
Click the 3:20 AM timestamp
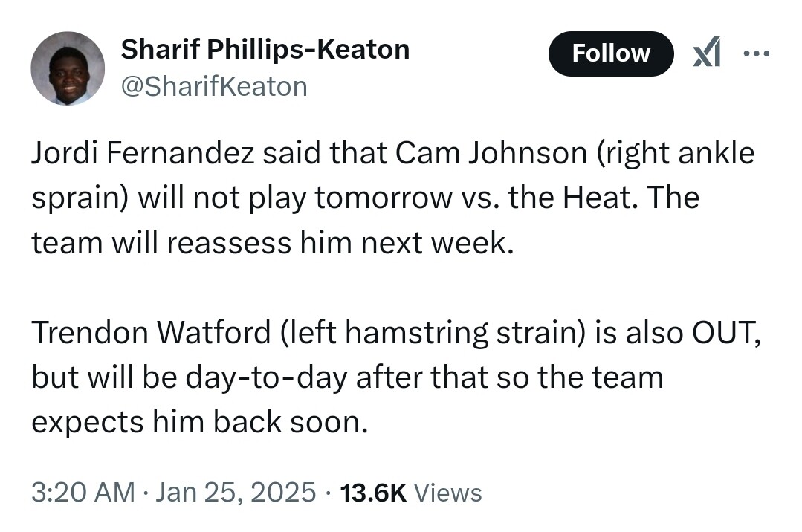coord(83,493)
